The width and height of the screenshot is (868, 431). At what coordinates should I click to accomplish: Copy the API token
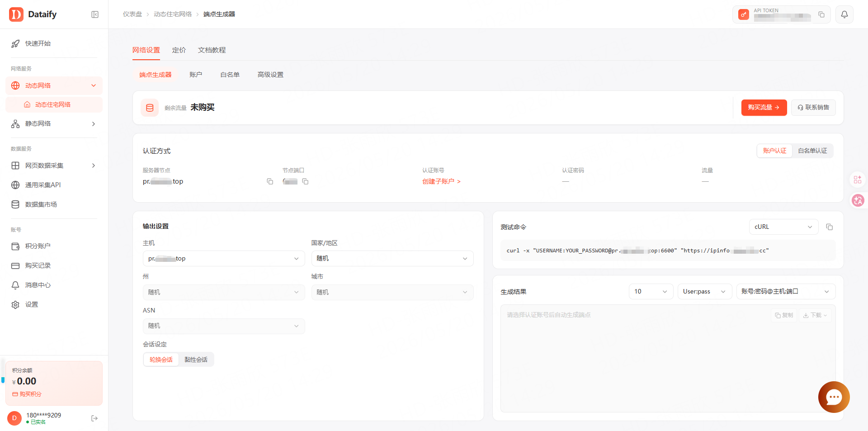[821, 15]
